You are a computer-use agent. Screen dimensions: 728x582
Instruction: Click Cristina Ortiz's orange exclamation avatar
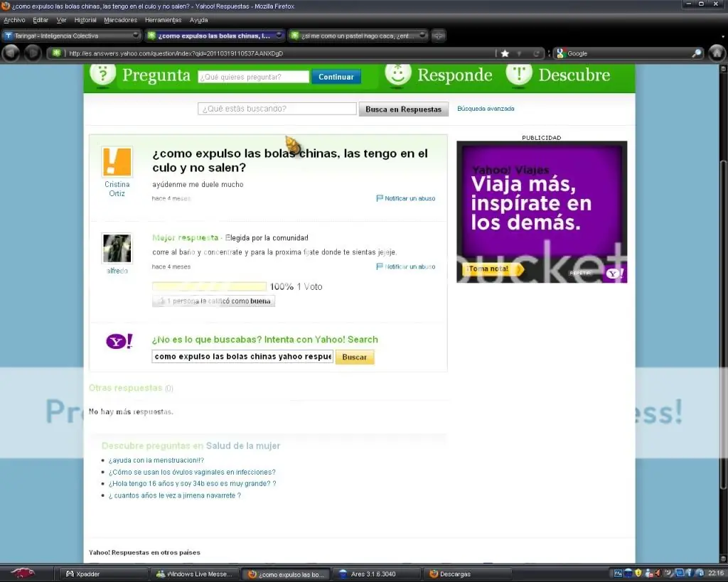pos(117,161)
